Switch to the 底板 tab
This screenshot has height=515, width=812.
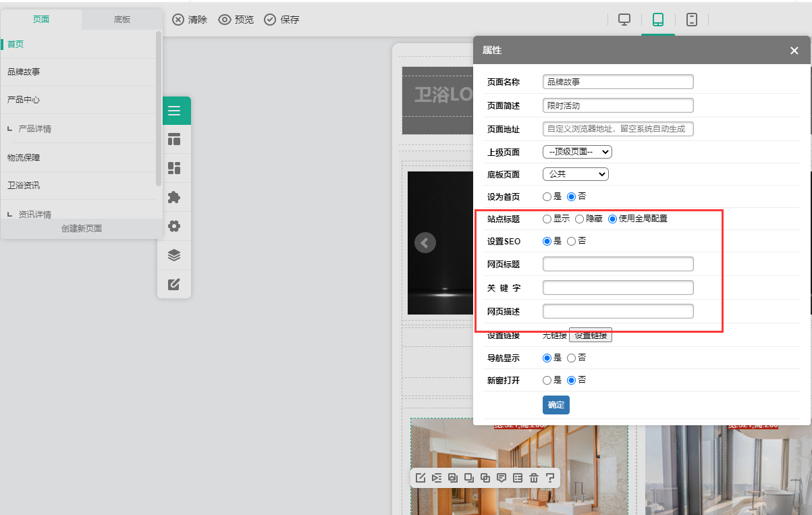tap(122, 19)
